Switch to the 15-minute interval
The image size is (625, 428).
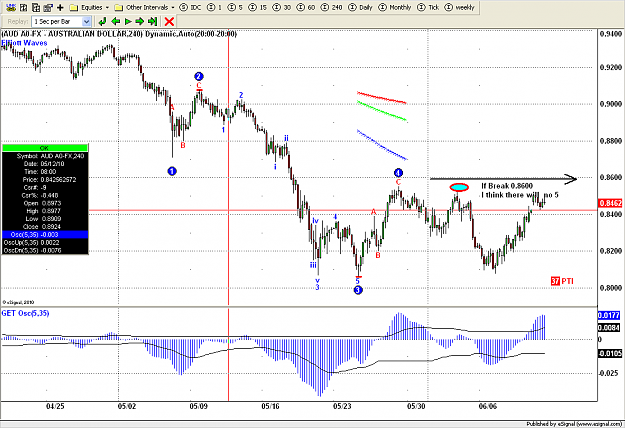click(258, 7)
